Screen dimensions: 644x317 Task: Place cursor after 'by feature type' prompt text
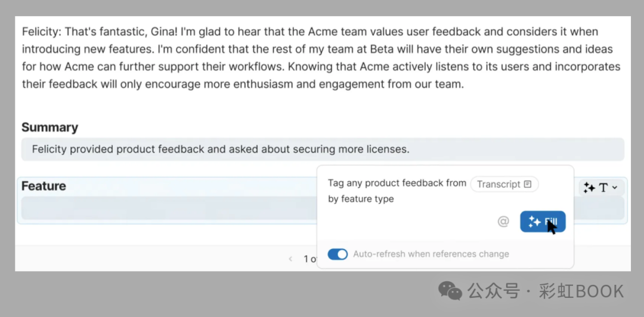(x=395, y=199)
